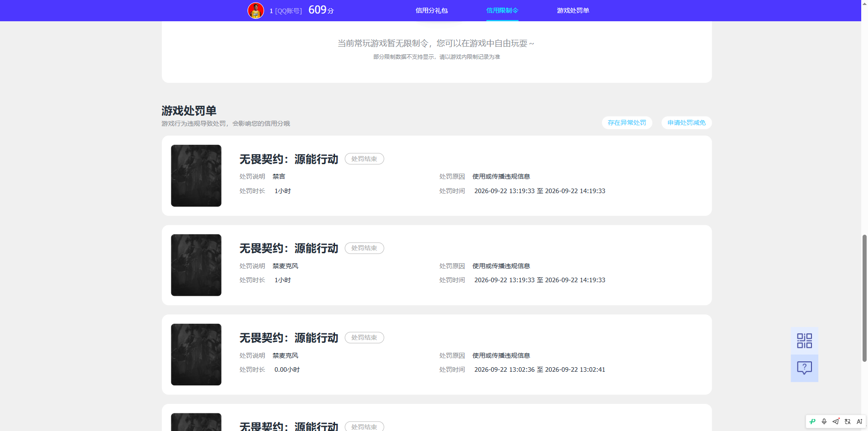Screen dimensions: 868x431
Task: Click thumbnail of the 0.00小时 penalty card
Action: (196, 355)
